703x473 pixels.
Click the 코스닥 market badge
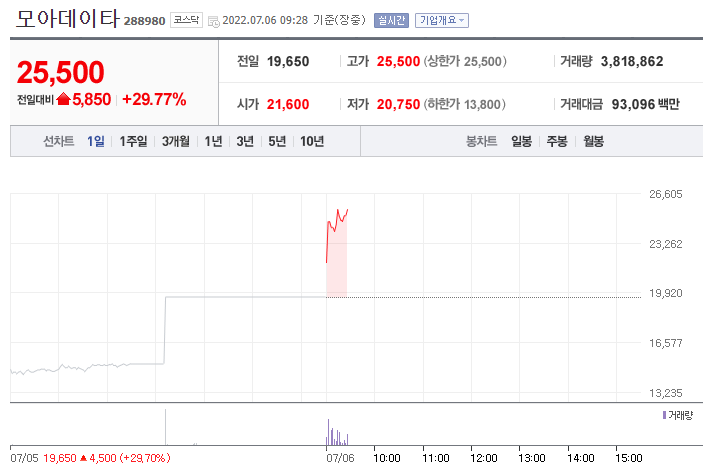[x=186, y=20]
